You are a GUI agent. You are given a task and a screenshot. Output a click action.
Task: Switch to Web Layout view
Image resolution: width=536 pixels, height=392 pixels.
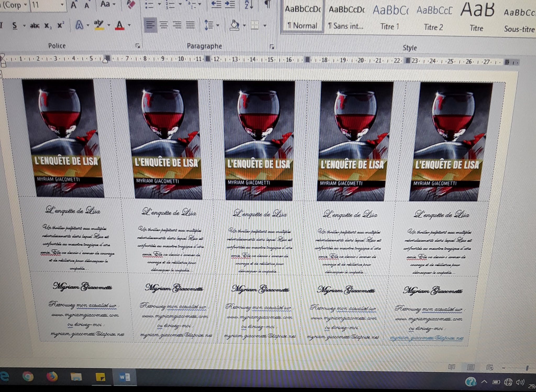point(489,367)
